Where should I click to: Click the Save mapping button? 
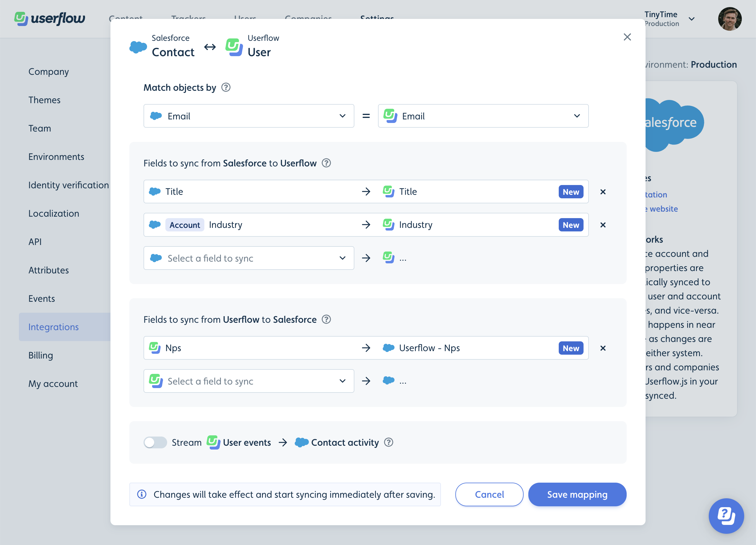pos(577,494)
